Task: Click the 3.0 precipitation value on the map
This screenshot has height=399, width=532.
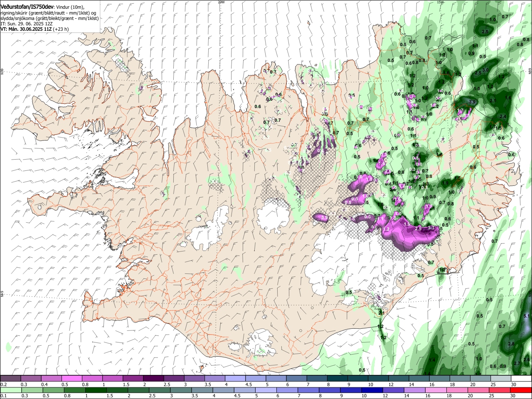Action: tap(486, 70)
